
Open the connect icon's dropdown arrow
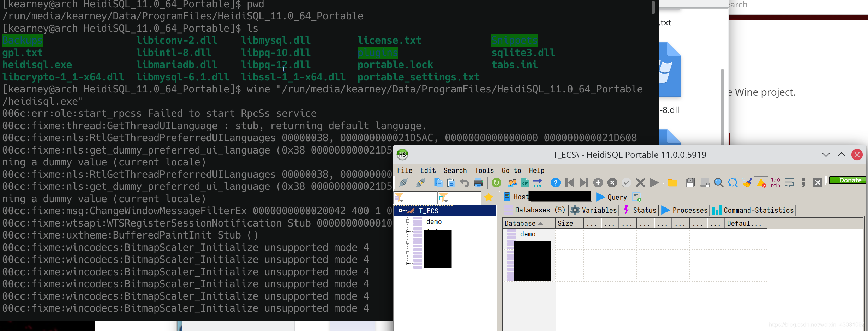[x=411, y=183]
